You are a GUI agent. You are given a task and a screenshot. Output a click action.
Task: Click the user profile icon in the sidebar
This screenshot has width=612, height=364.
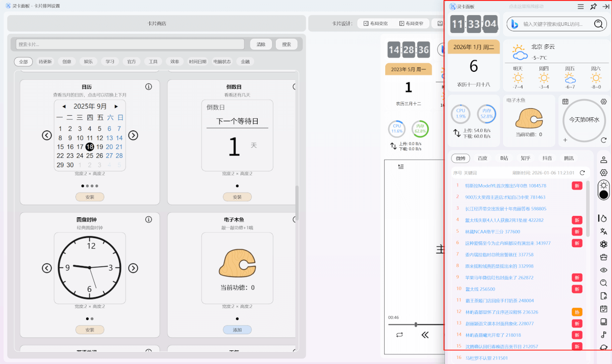point(603,160)
